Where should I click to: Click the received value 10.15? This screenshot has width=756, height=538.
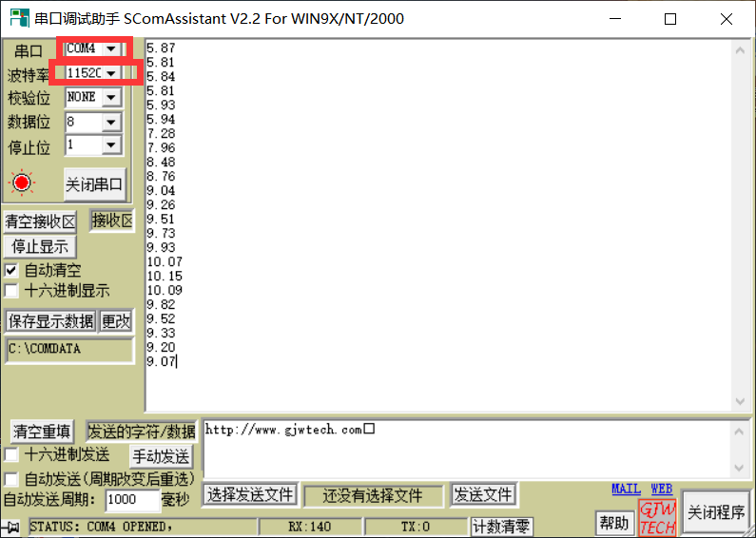click(165, 277)
